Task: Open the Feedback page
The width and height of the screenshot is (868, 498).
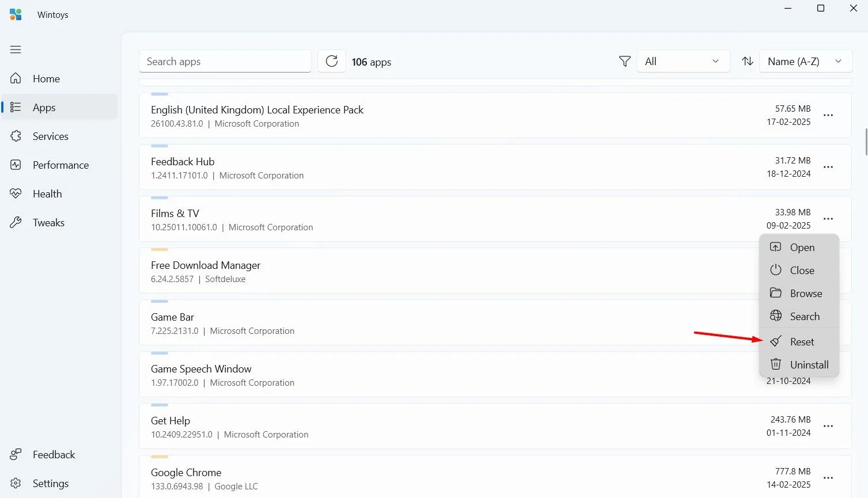Action: 59,455
